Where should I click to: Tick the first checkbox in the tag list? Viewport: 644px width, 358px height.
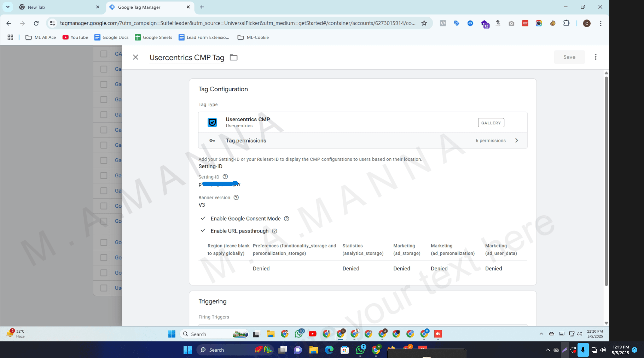[x=104, y=54]
